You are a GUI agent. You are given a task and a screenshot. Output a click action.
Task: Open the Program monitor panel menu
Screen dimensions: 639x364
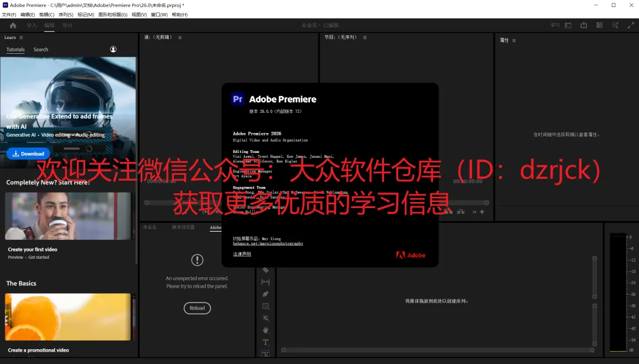point(364,37)
